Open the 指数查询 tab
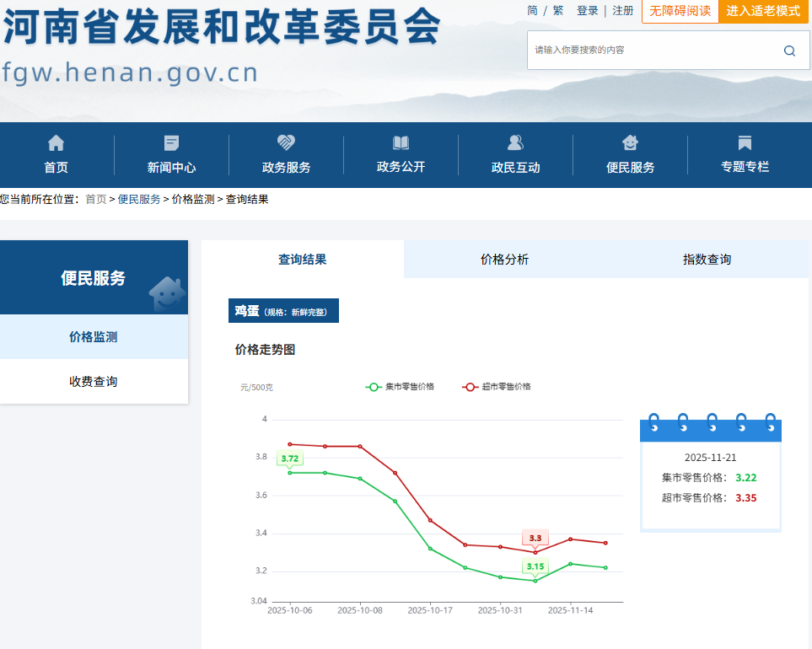812x649 pixels. pos(707,260)
